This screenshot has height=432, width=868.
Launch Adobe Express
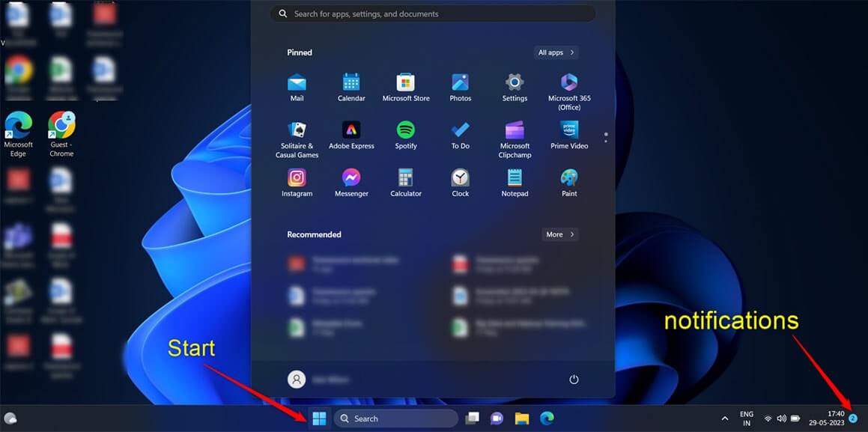[351, 136]
